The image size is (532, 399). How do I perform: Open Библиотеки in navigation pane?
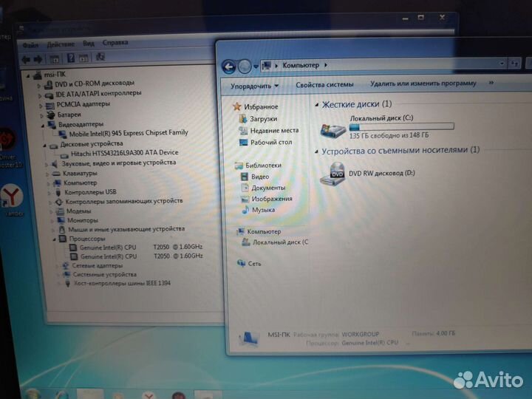pos(263,166)
